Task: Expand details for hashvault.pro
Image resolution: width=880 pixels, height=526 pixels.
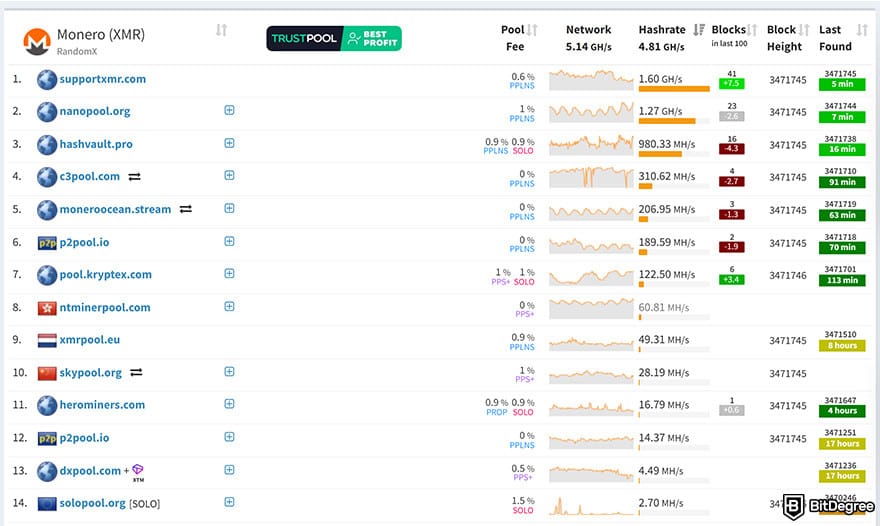Action: pyautogui.click(x=229, y=143)
